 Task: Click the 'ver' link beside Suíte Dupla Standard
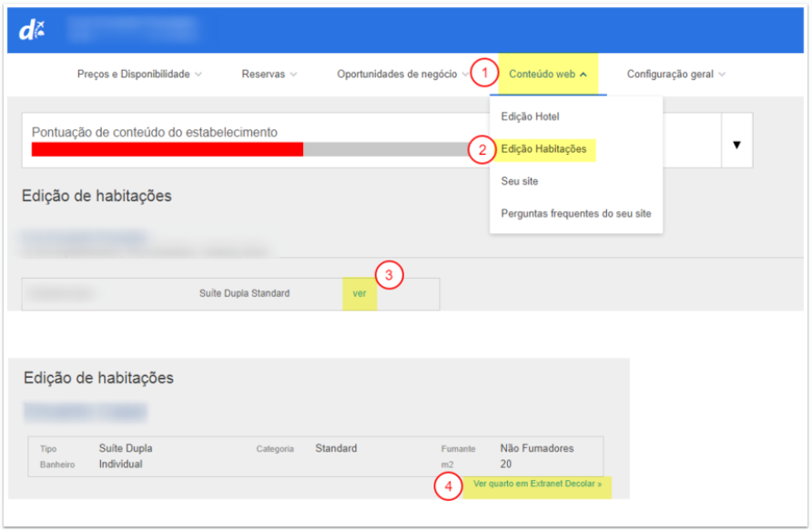tap(360, 294)
